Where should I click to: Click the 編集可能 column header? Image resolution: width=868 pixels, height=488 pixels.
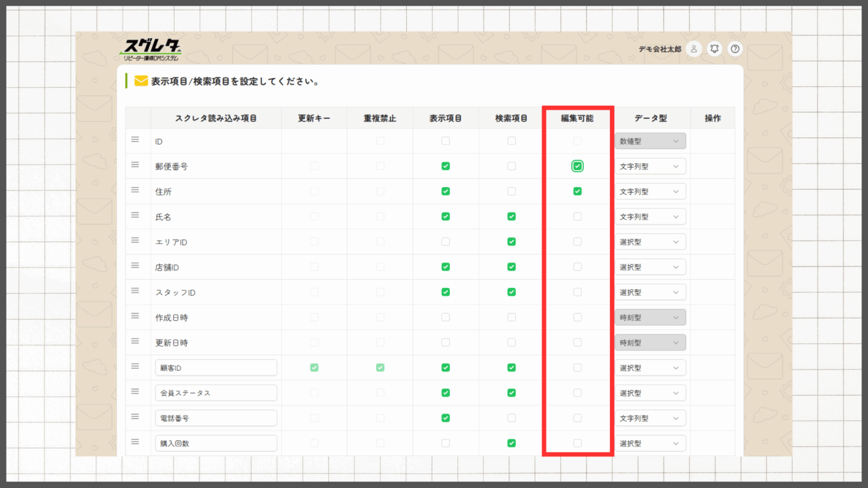coord(577,118)
